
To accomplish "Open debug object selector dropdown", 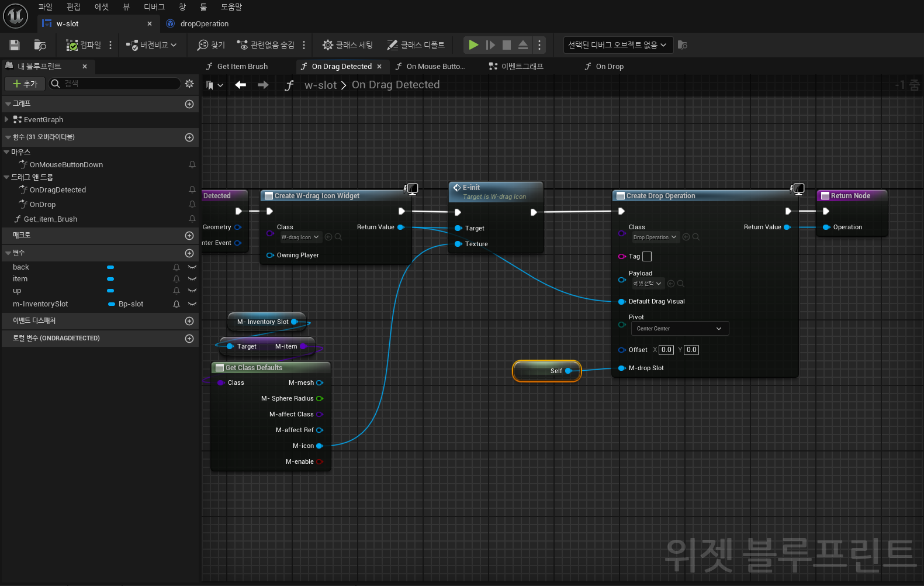I will point(618,45).
